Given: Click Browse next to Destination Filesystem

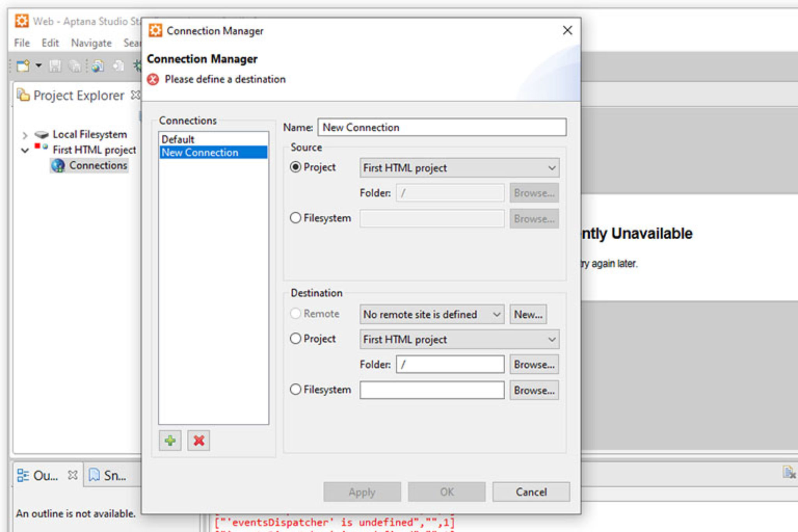Looking at the screenshot, I should pos(534,390).
